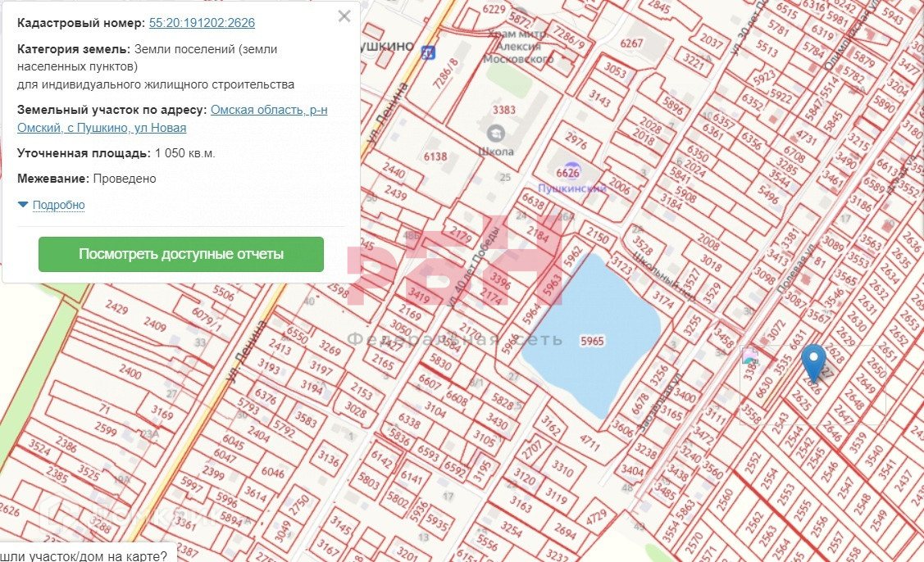Click the Пушкинский place icon
Image resolution: width=924 pixels, height=562 pixels.
point(570,171)
